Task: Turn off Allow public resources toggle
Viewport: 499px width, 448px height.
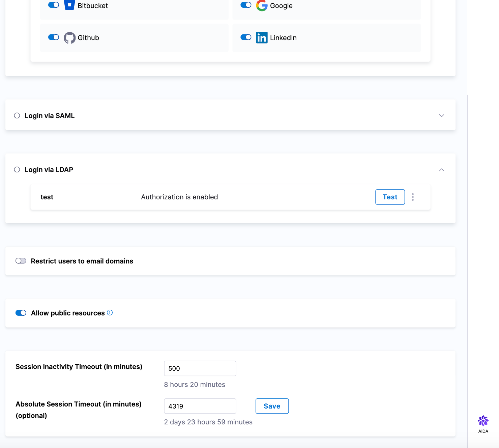Action: pos(21,313)
